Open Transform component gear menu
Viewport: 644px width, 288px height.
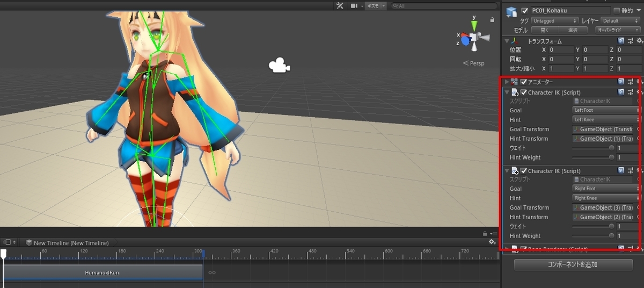tap(639, 41)
